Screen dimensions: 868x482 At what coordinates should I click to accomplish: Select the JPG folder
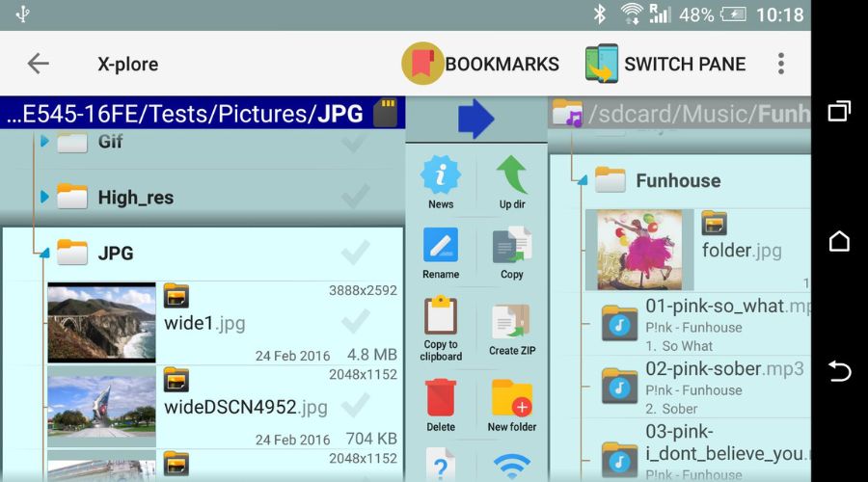coord(203,254)
